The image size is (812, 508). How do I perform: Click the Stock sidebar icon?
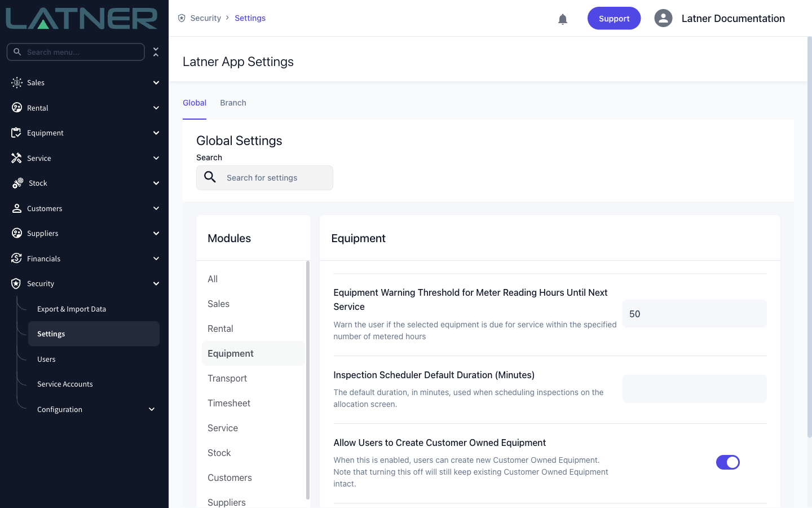point(17,183)
